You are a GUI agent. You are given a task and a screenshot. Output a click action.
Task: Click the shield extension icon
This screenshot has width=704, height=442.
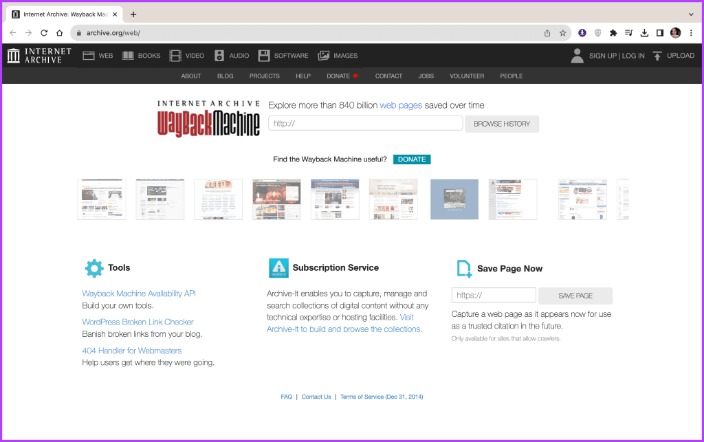click(598, 33)
